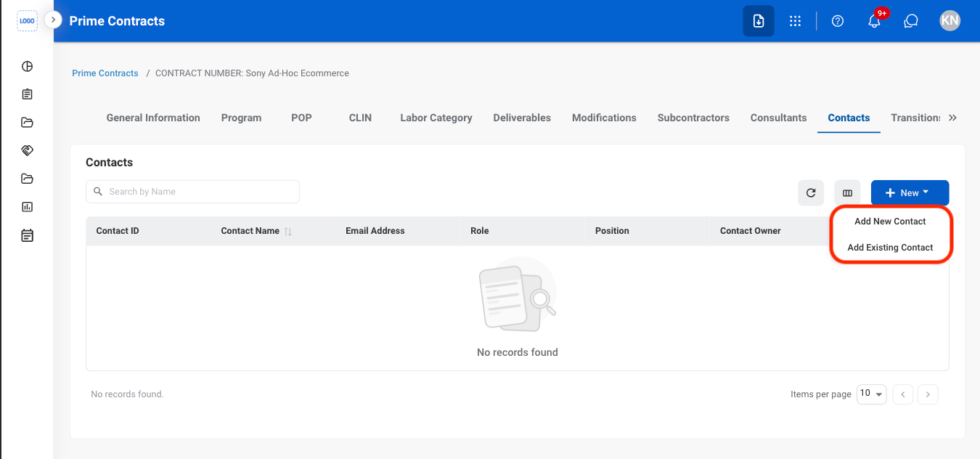
Task: Open the calendar icon in the sidebar
Action: coord(27,235)
